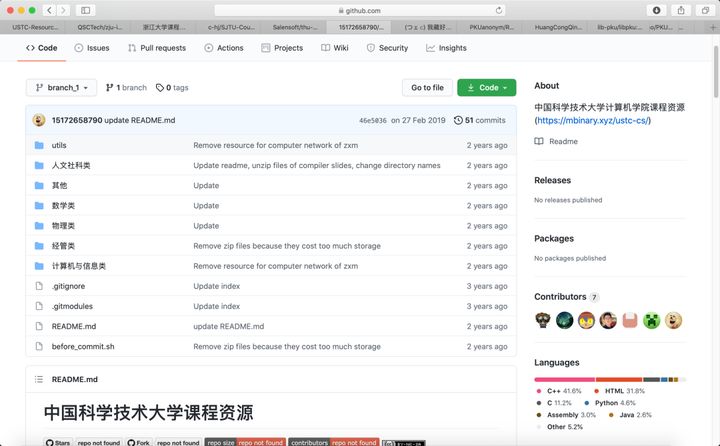Click the github.com address bar
Image resolution: width=720 pixels, height=446 pixels.
point(360,10)
